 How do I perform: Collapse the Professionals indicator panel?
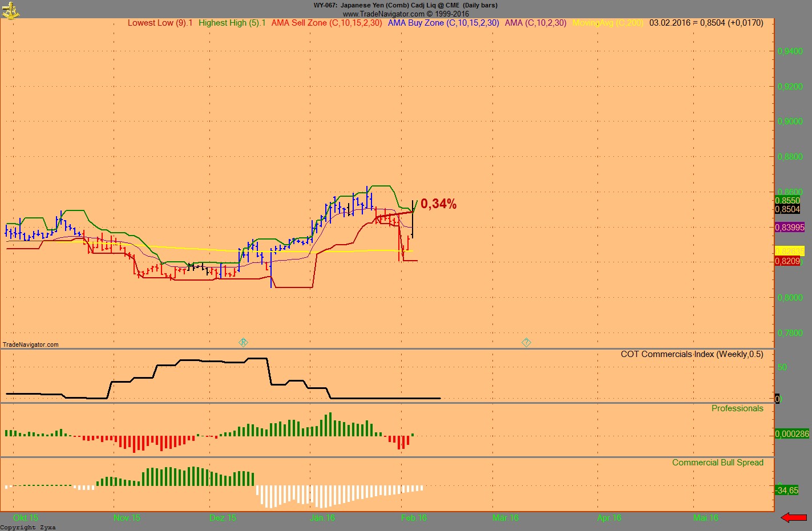point(737,408)
